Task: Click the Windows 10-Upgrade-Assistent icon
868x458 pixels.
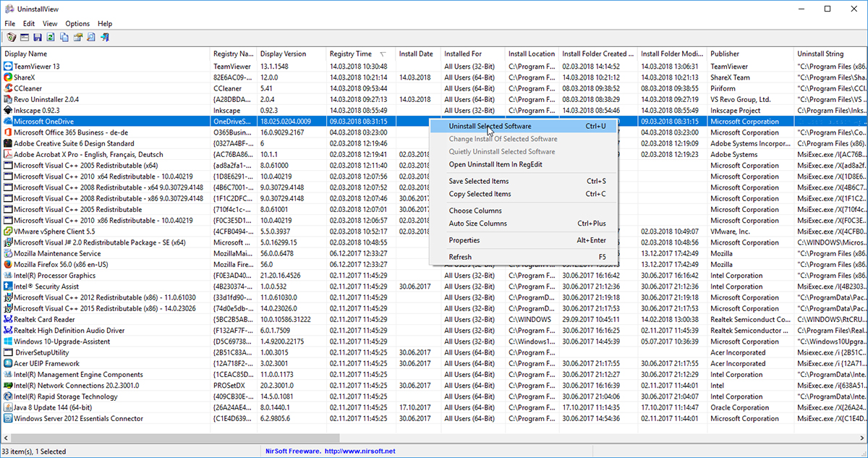Action: (8, 342)
